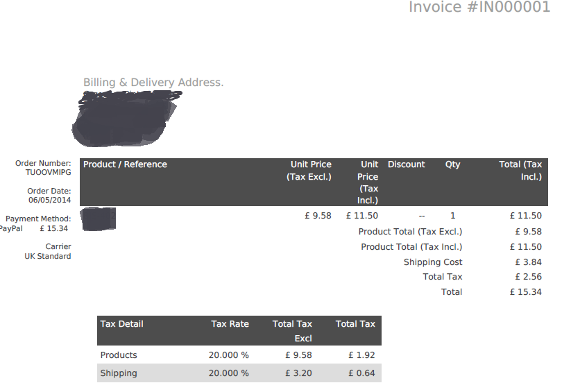Click the Total Tax value £ 2.56

coord(529,277)
